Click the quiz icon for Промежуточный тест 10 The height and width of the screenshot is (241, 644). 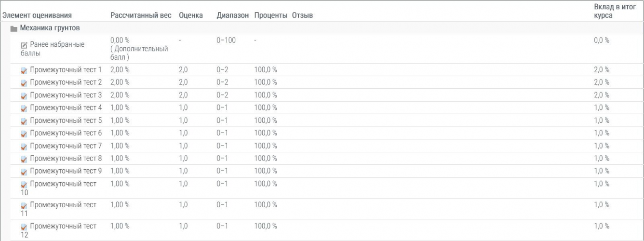click(x=24, y=185)
